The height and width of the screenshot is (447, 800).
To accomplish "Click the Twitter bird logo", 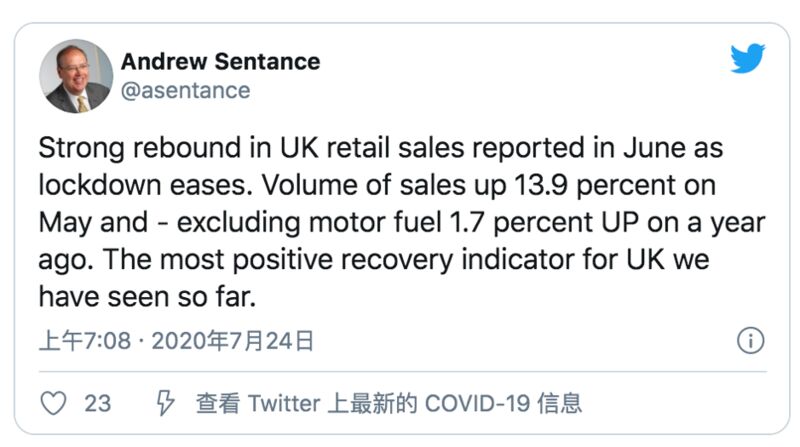I will coord(747,59).
